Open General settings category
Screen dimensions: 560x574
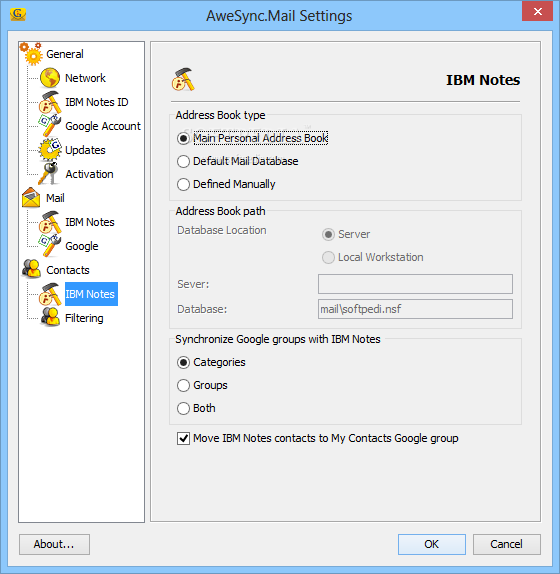click(x=65, y=54)
